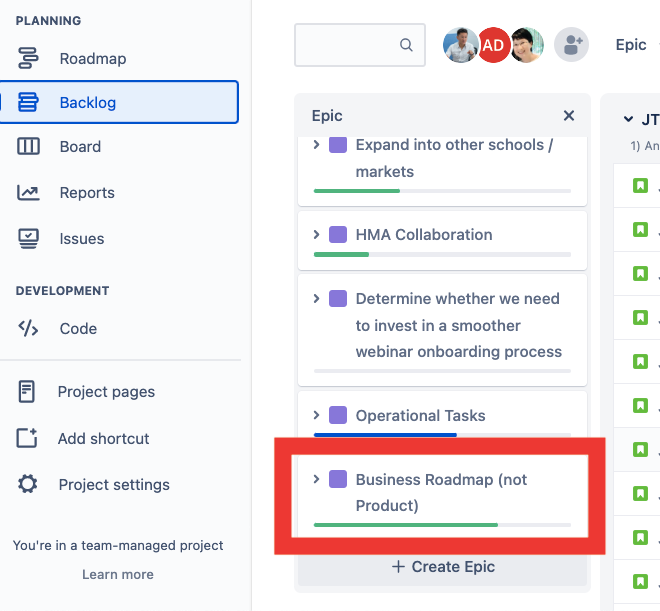This screenshot has width=660, height=611.
Task: Click the Add shortcut icon
Action: (x=27, y=438)
